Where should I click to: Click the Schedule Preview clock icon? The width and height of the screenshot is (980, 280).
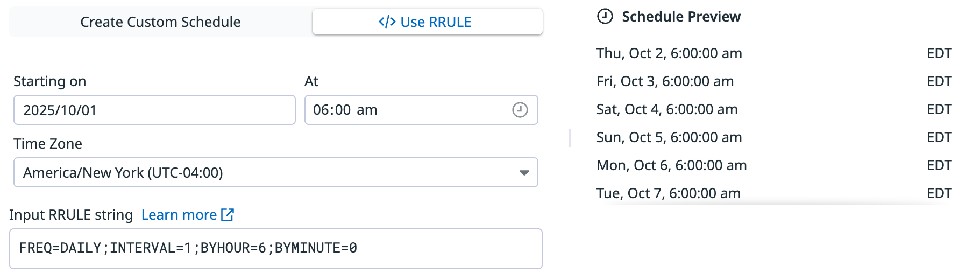605,17
